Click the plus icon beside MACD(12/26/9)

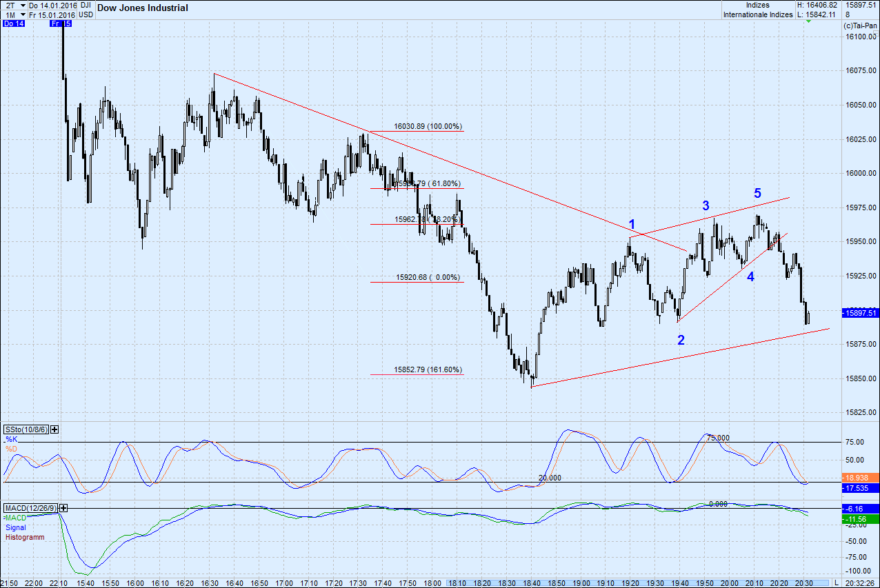tap(64, 508)
